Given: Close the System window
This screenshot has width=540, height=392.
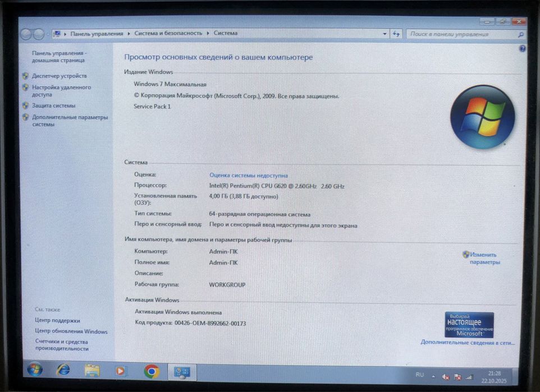Looking at the screenshot, I should coord(518,21).
